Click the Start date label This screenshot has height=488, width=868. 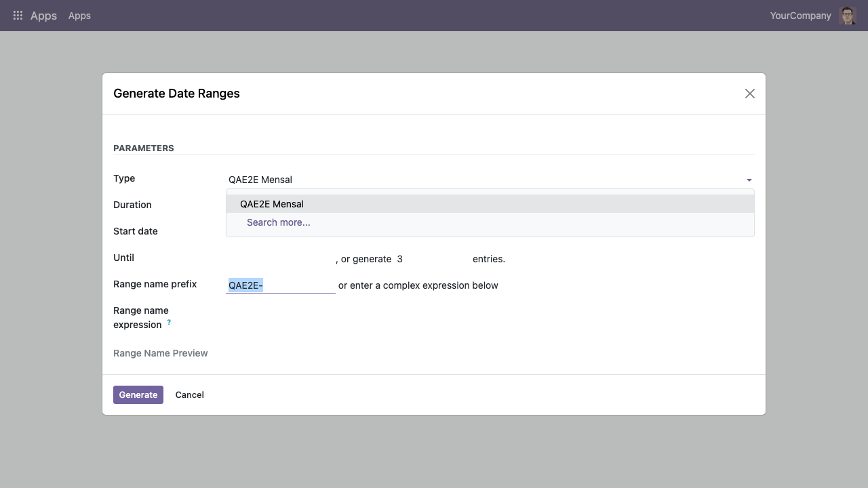136,231
